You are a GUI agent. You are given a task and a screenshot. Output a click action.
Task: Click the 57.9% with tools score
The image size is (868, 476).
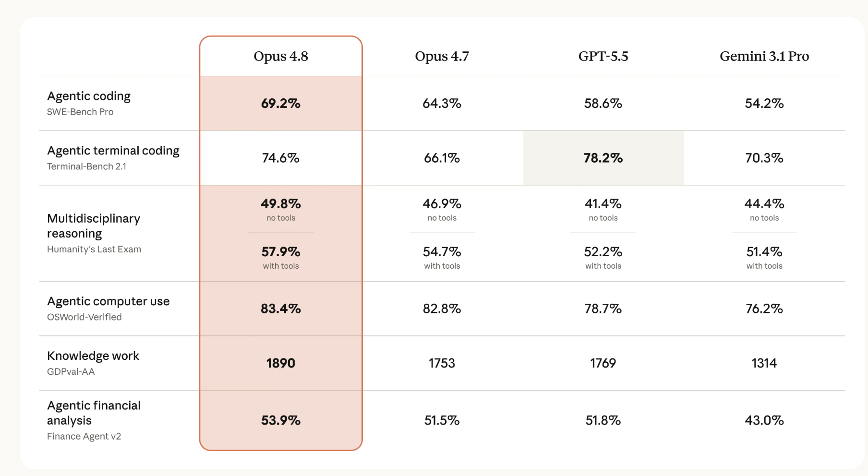tap(281, 251)
